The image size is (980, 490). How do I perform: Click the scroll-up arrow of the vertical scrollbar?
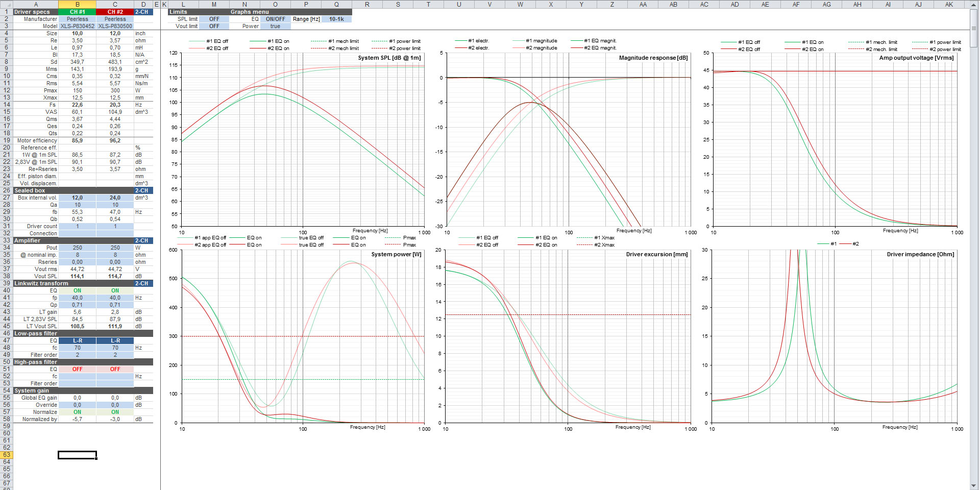(974, 5)
